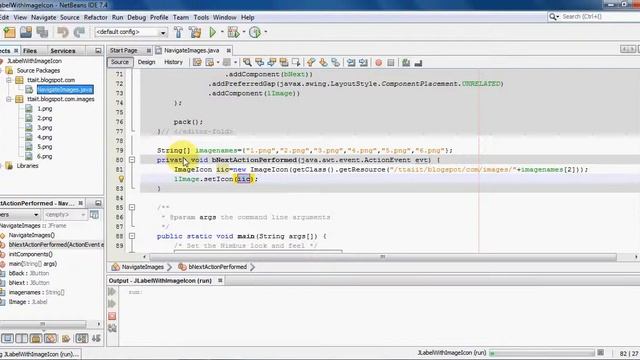Click the Profile Project icon
Screen dimensions: 640x360
pos(255,32)
